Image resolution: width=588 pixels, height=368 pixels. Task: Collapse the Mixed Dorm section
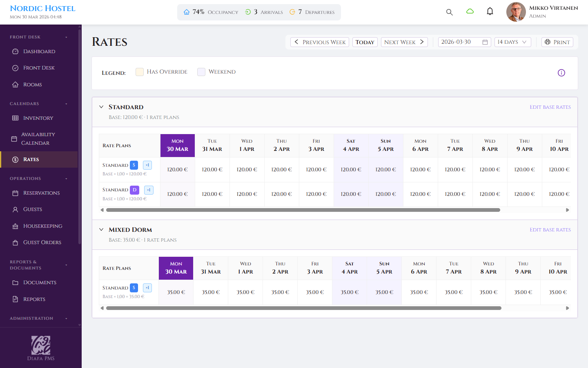coord(101,229)
